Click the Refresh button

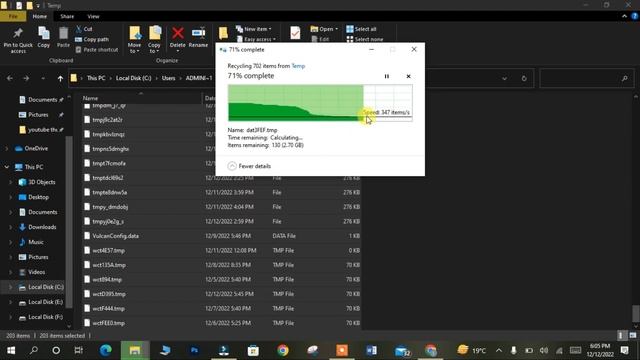coord(524,78)
